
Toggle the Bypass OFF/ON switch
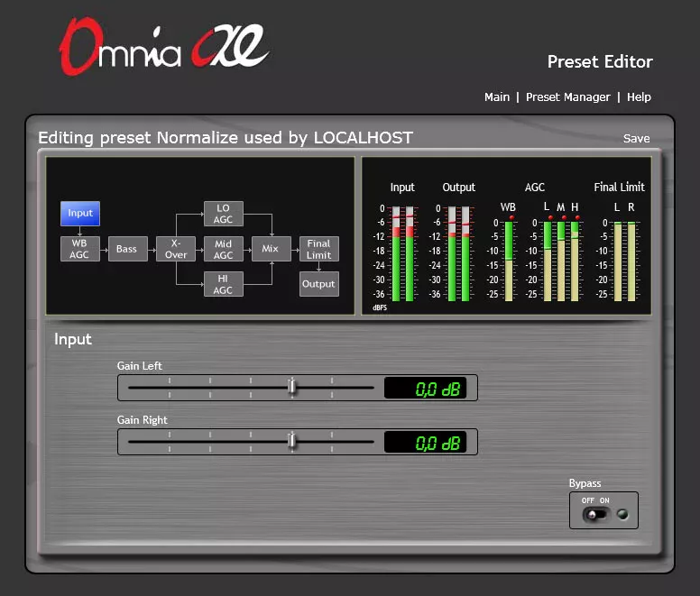pyautogui.click(x=594, y=515)
